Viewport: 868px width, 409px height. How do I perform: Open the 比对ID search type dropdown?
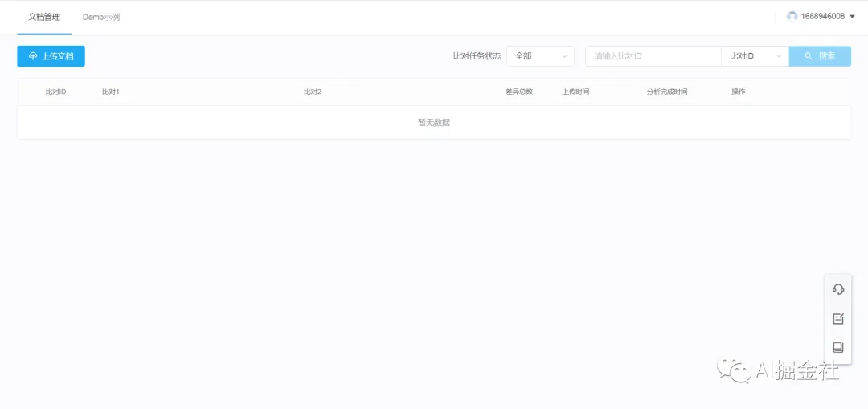coord(755,56)
